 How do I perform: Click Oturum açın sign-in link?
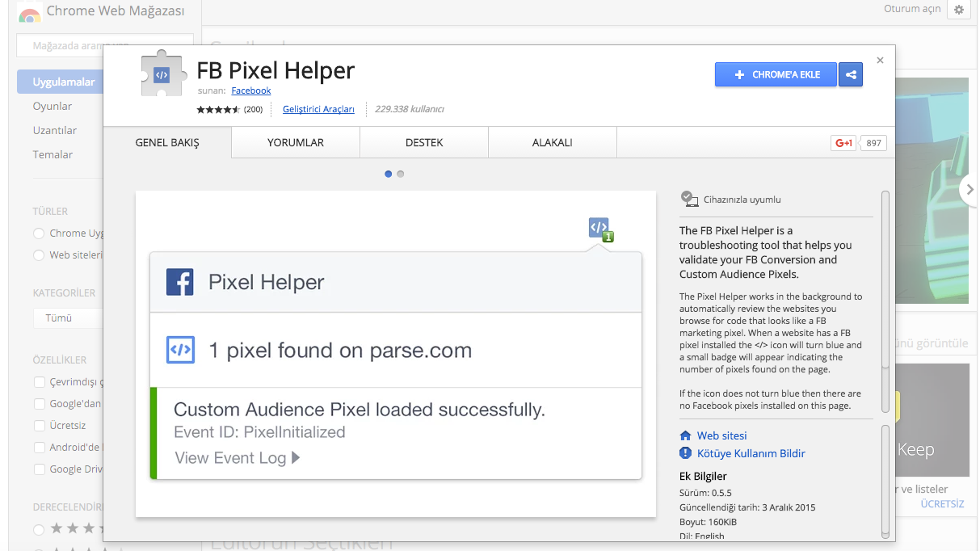(x=912, y=9)
